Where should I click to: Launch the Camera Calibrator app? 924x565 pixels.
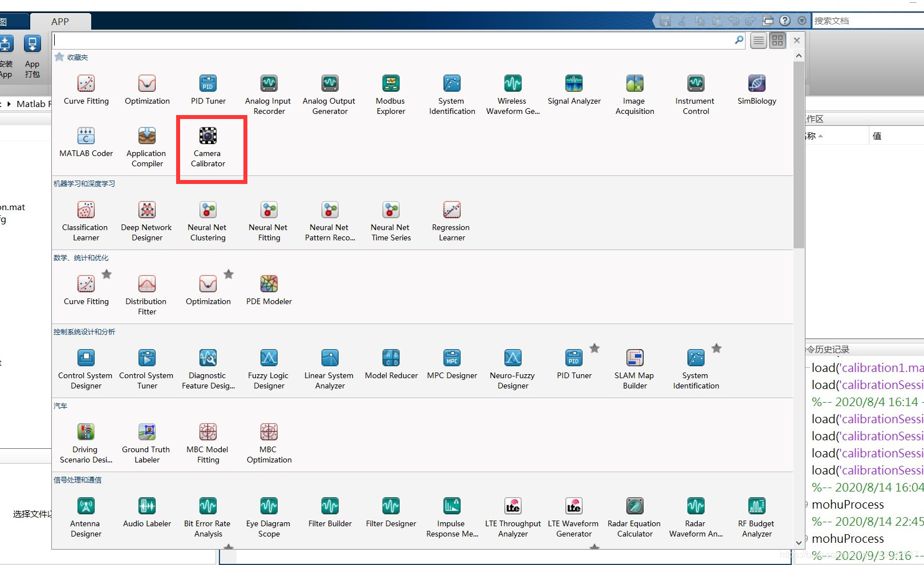(207, 147)
